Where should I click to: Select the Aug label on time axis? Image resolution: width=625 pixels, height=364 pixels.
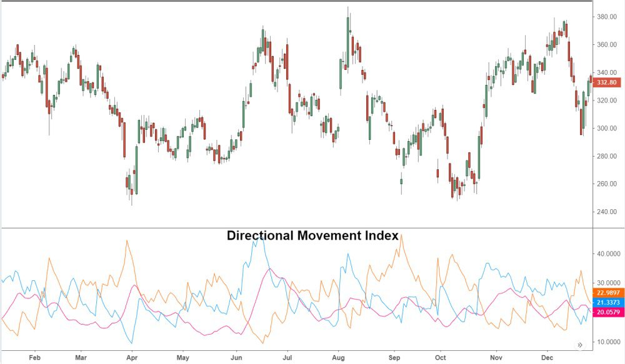[x=338, y=358]
